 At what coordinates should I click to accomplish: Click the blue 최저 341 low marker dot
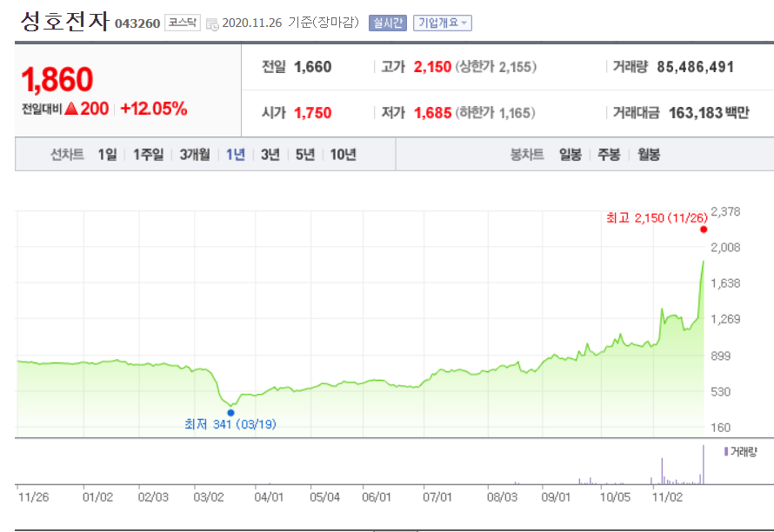click(230, 413)
